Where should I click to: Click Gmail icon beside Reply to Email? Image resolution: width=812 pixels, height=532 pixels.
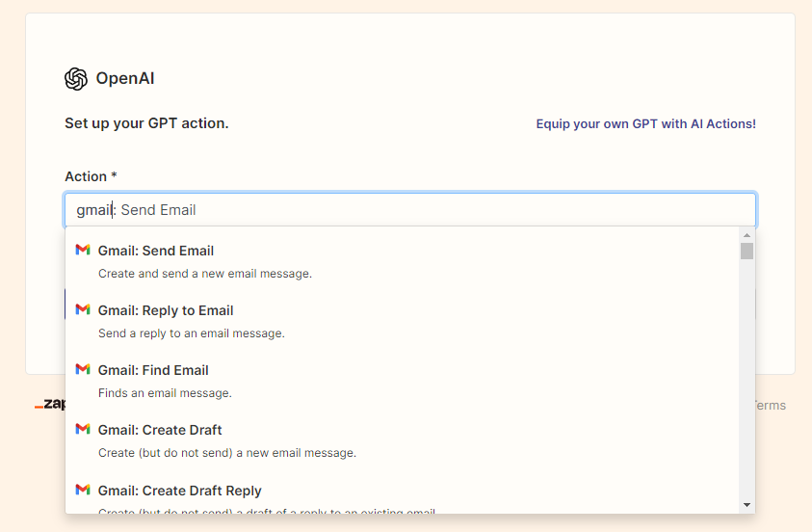(x=83, y=309)
